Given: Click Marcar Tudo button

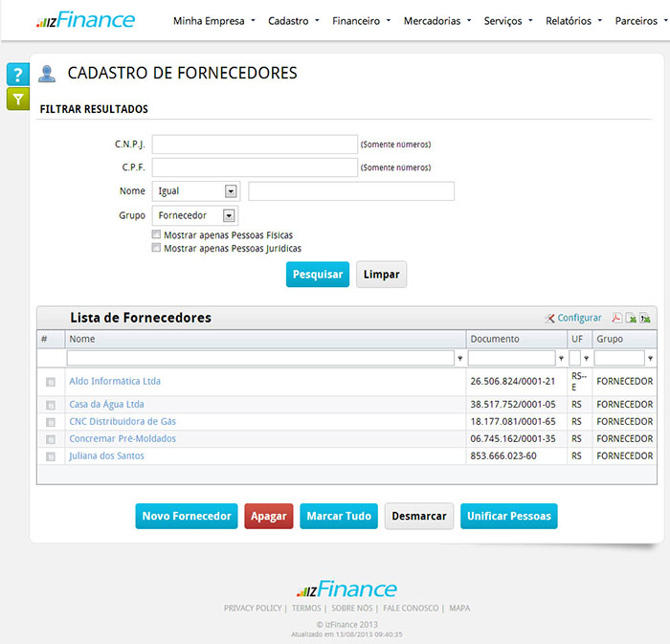Looking at the screenshot, I should pyautogui.click(x=339, y=516).
